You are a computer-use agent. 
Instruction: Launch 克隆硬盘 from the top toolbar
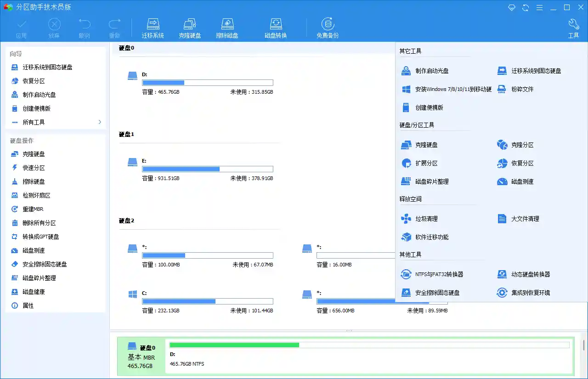(x=190, y=27)
